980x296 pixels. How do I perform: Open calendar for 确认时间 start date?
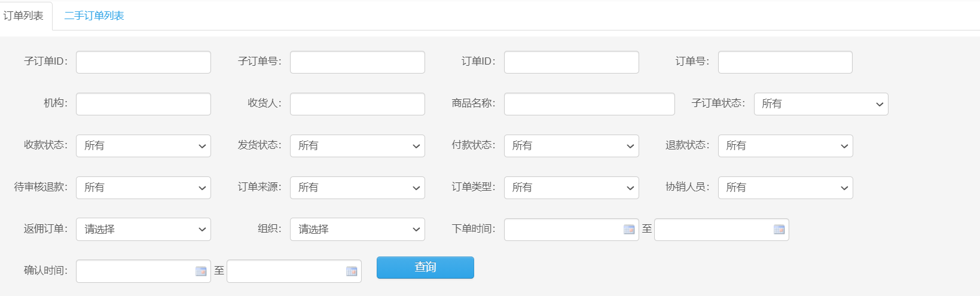(201, 271)
